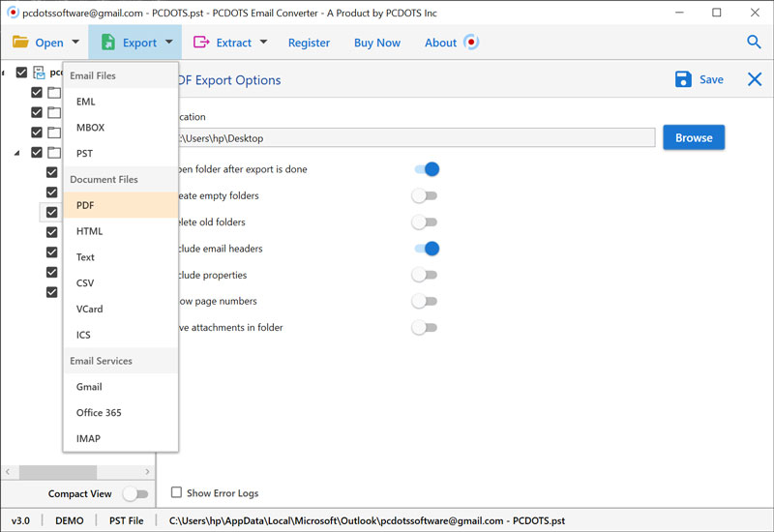Select PST export format
The width and height of the screenshot is (774, 532).
point(120,154)
